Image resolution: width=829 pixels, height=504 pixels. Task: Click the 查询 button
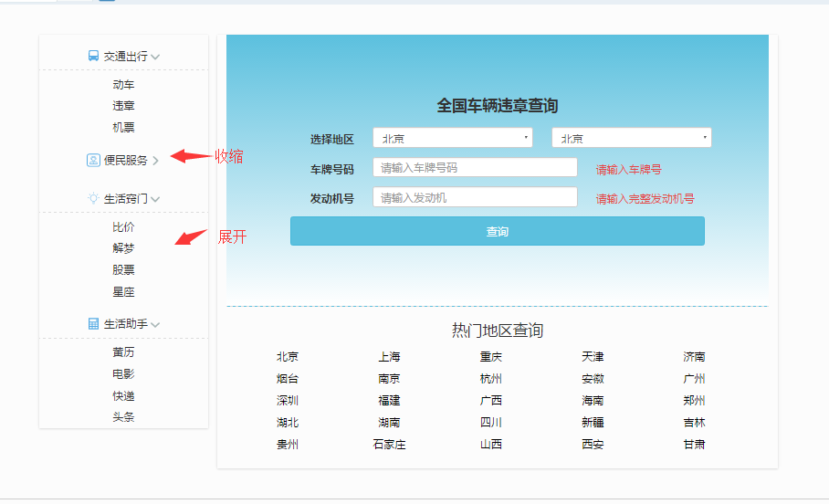click(x=497, y=231)
